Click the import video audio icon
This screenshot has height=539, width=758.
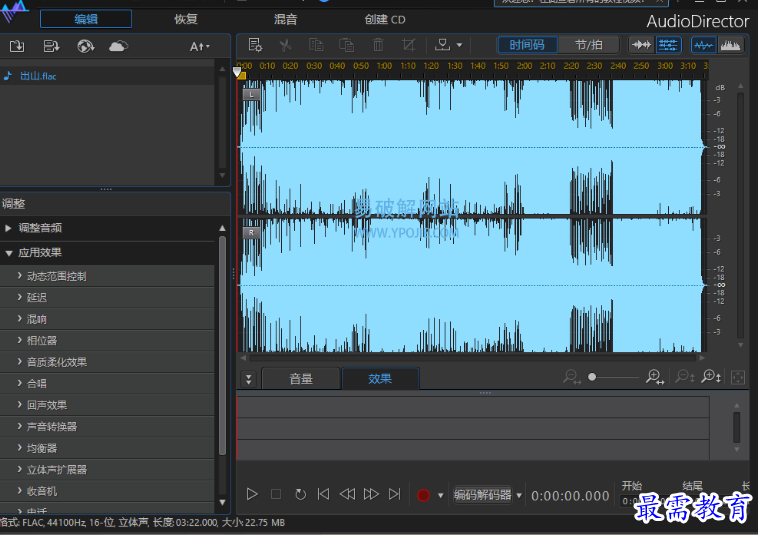[x=51, y=46]
